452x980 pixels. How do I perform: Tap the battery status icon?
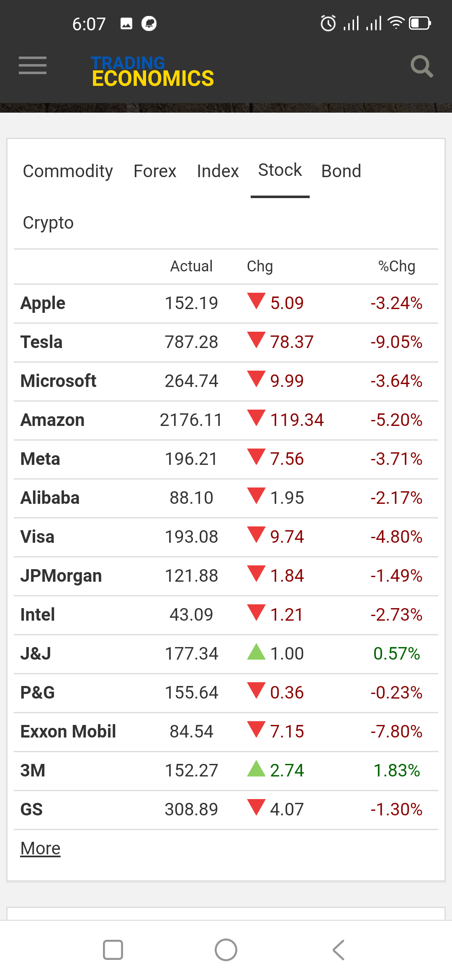[x=420, y=23]
